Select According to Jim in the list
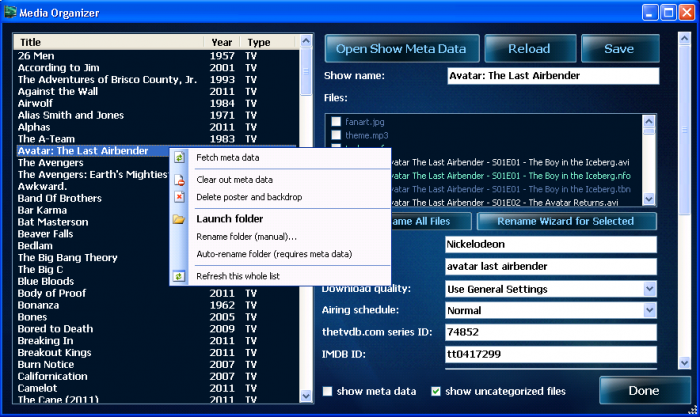Viewport: 700px width, 417px height. point(156,68)
